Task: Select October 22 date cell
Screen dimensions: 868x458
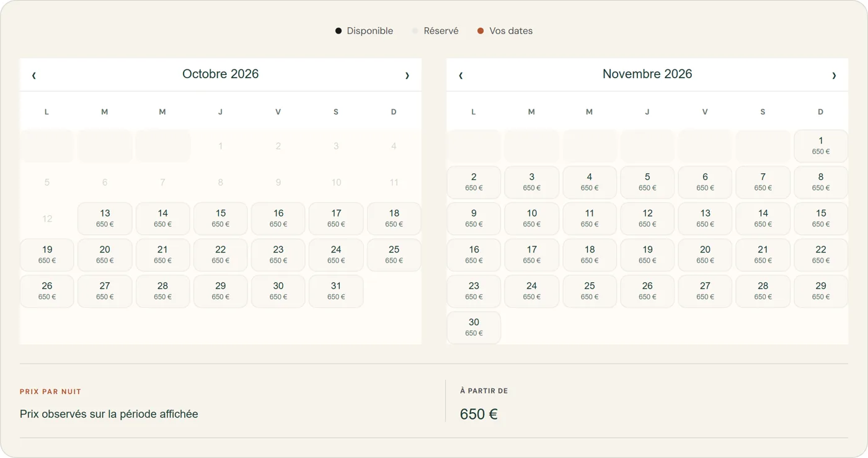Action: pyautogui.click(x=221, y=255)
